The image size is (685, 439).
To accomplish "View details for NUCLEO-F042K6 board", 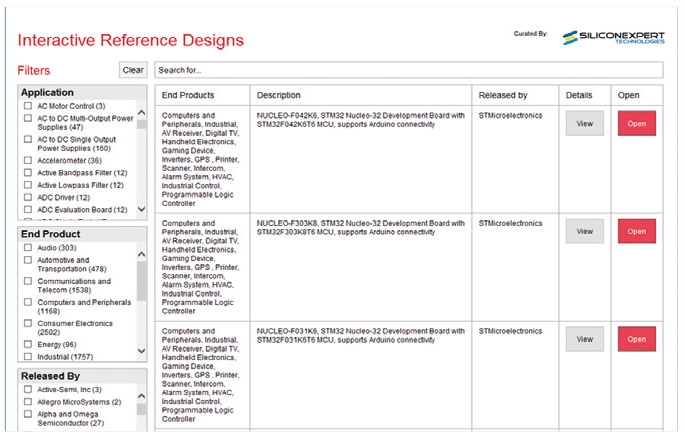I will tap(585, 124).
